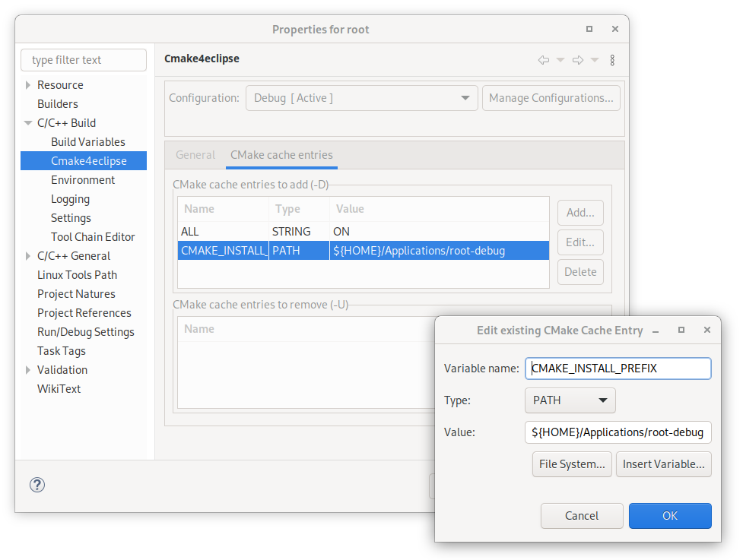Select Resource in the properties tree

[x=60, y=85]
